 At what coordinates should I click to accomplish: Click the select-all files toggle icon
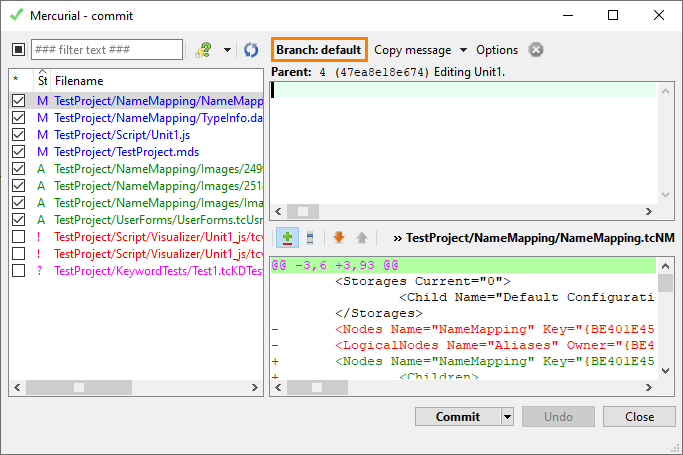coord(18,50)
